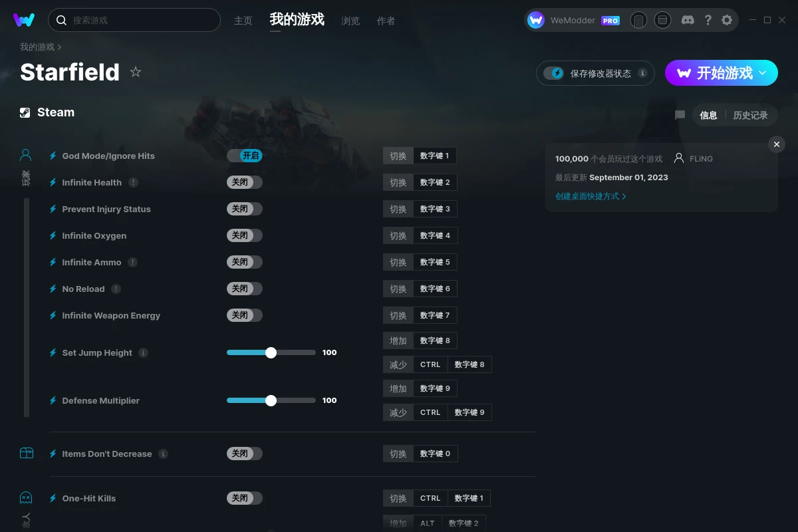Show the Items Don't Decrease info icon
This screenshot has width=798, height=532.
(164, 454)
